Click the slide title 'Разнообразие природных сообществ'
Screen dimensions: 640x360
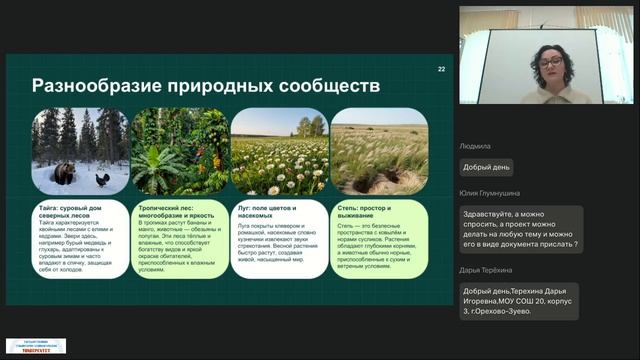click(x=206, y=86)
